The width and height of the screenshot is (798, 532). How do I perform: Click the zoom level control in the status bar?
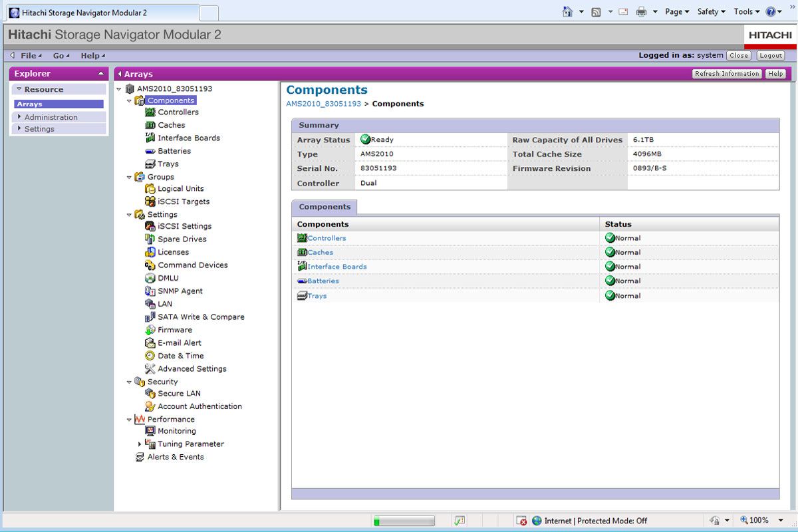click(758, 520)
